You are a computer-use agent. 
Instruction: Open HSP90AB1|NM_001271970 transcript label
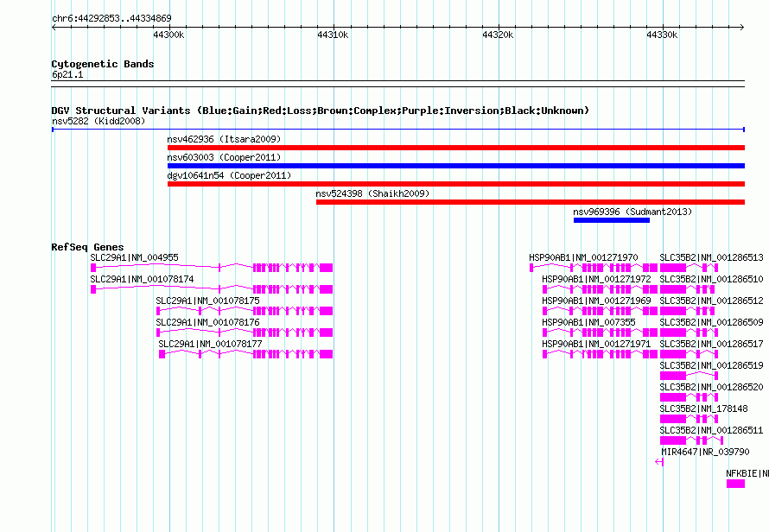tap(583, 257)
